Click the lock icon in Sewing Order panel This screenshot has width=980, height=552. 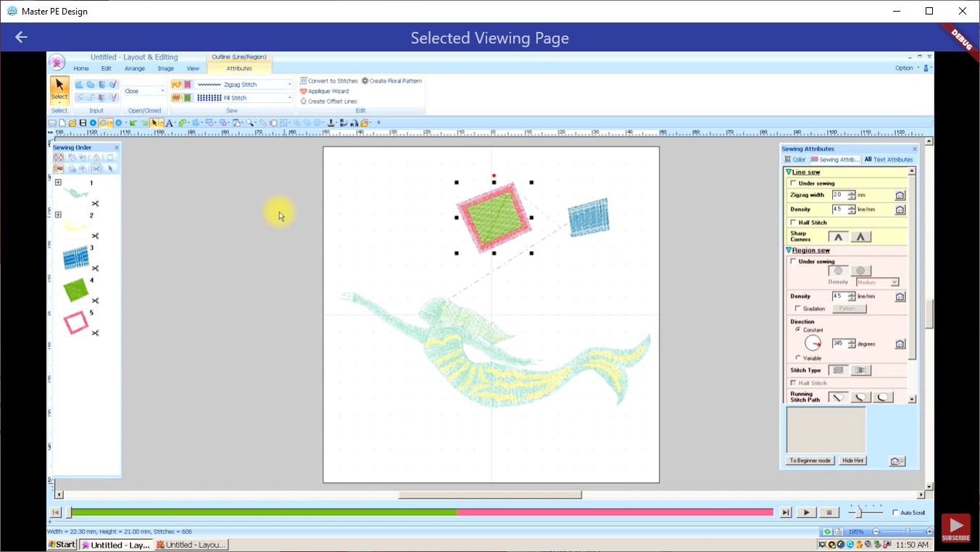tap(96, 158)
